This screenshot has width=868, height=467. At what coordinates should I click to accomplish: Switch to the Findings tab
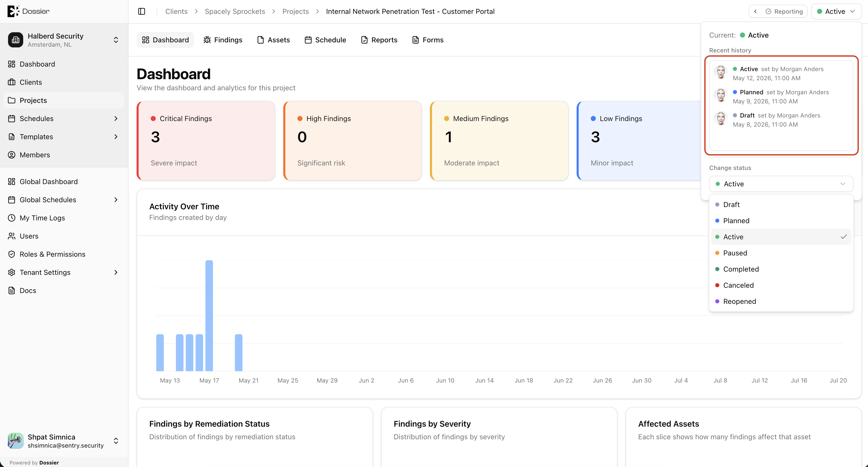[x=223, y=40]
